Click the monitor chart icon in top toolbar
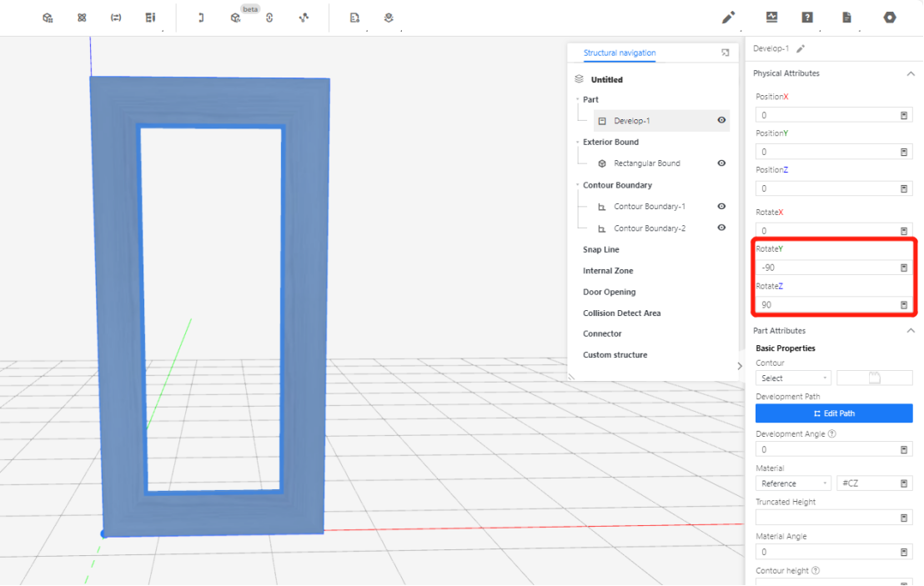924x586 pixels. (x=771, y=17)
